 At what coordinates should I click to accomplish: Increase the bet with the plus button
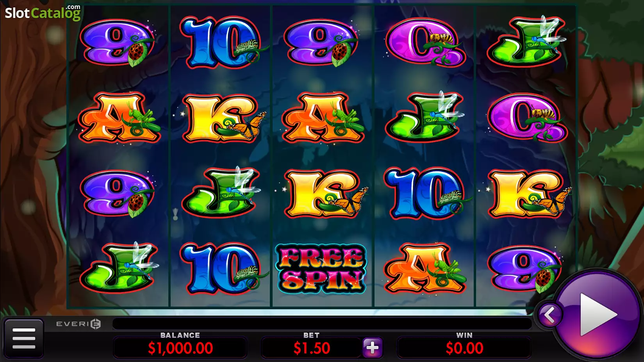point(372,348)
